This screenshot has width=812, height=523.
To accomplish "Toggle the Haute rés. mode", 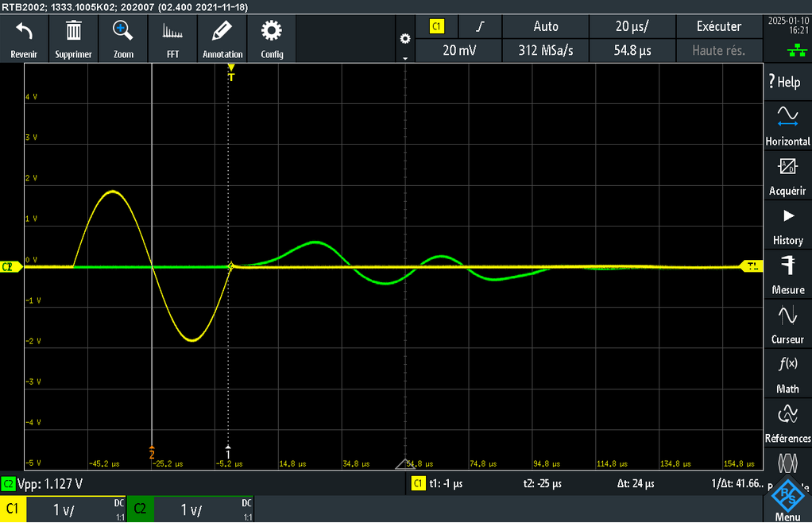I will [718, 50].
